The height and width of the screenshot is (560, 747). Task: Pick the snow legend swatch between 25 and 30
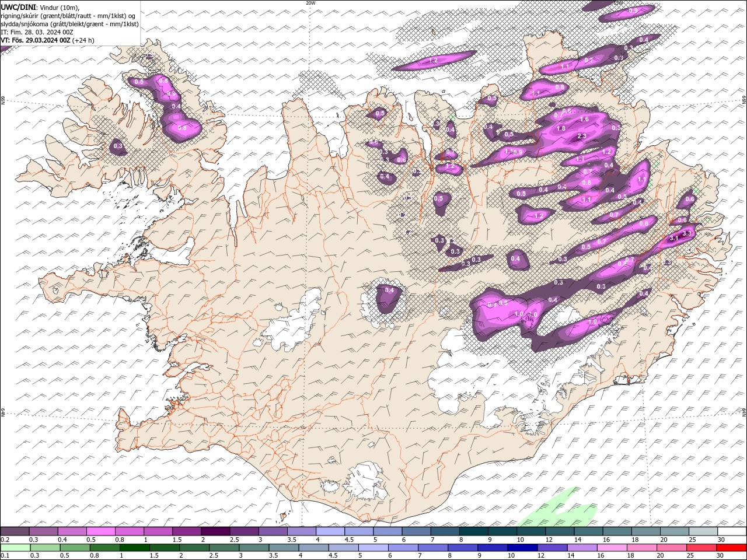(x=703, y=531)
